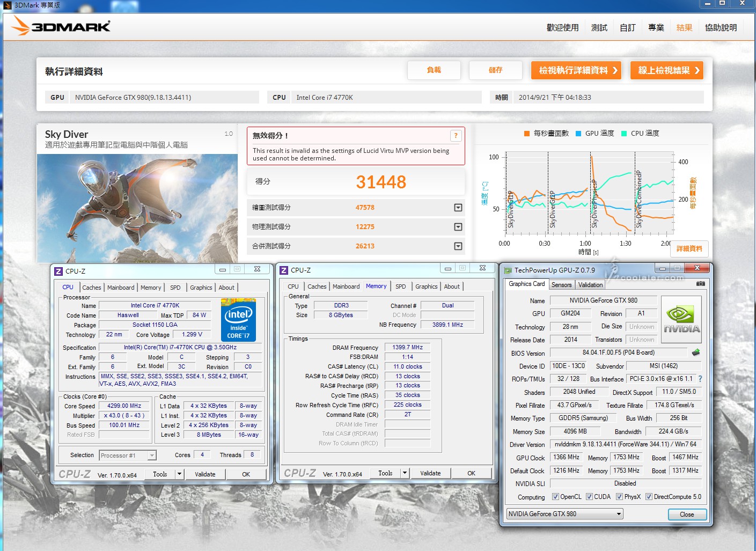Open the About tab in CPU-Z CPU window
The image size is (756, 551).
click(x=226, y=288)
